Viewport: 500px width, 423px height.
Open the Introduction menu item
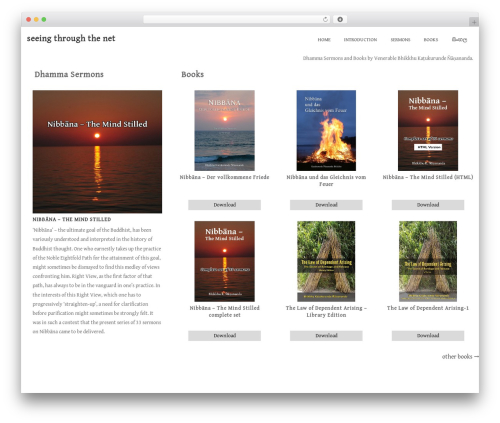pos(360,40)
